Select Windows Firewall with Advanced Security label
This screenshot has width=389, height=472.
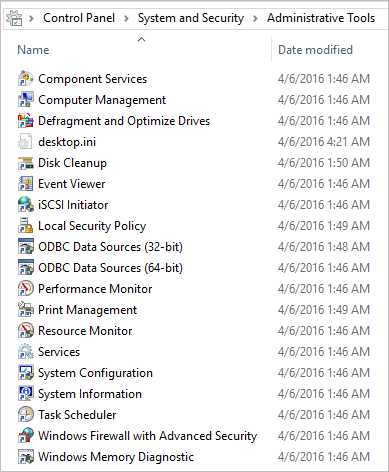148,436
